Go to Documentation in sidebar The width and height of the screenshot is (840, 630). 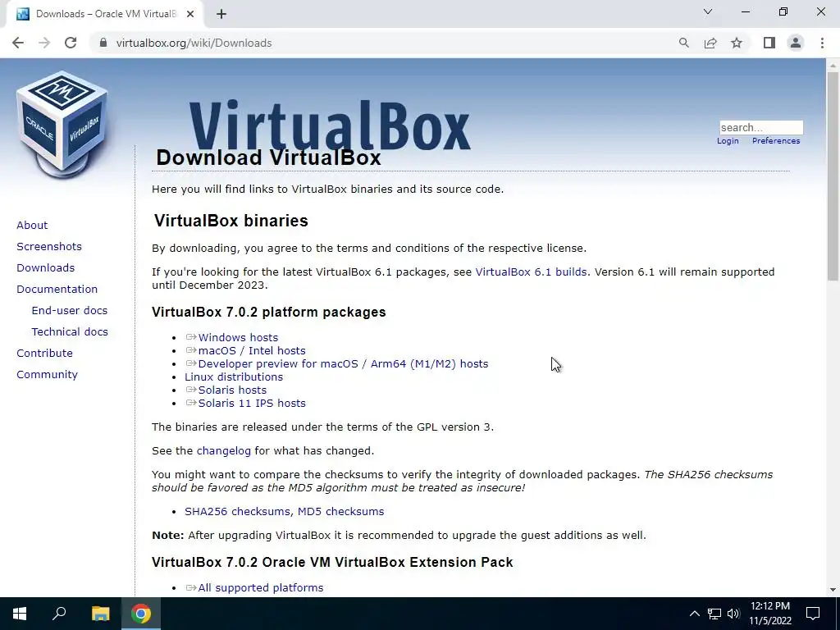(57, 290)
